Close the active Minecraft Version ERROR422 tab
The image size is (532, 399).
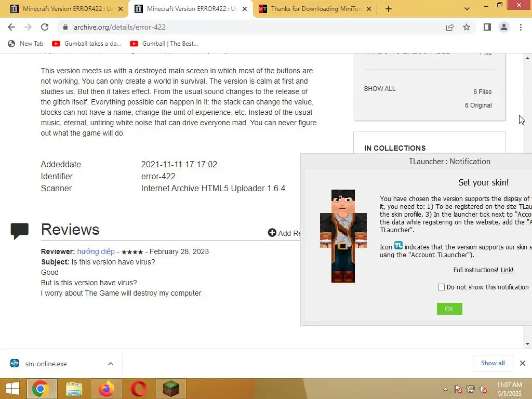245,9
